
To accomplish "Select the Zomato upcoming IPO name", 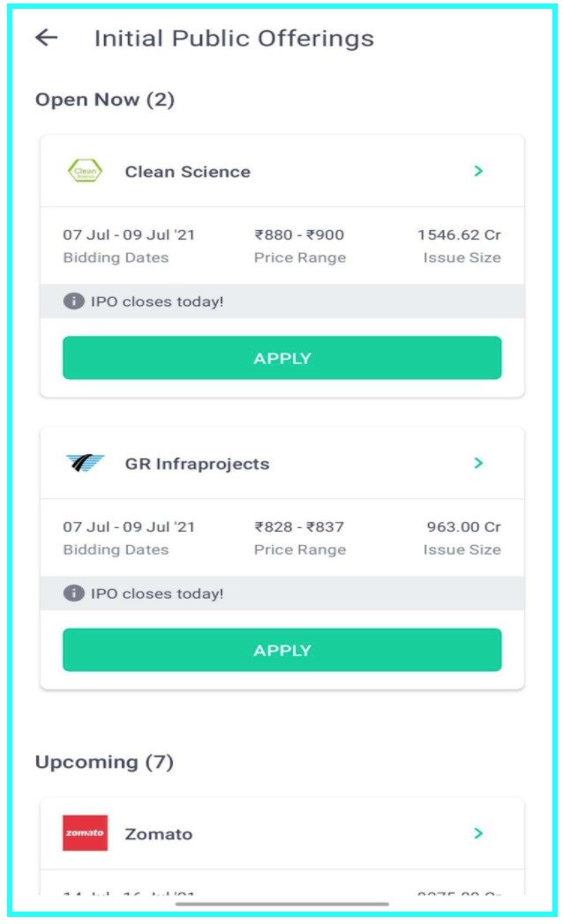I will [x=159, y=834].
